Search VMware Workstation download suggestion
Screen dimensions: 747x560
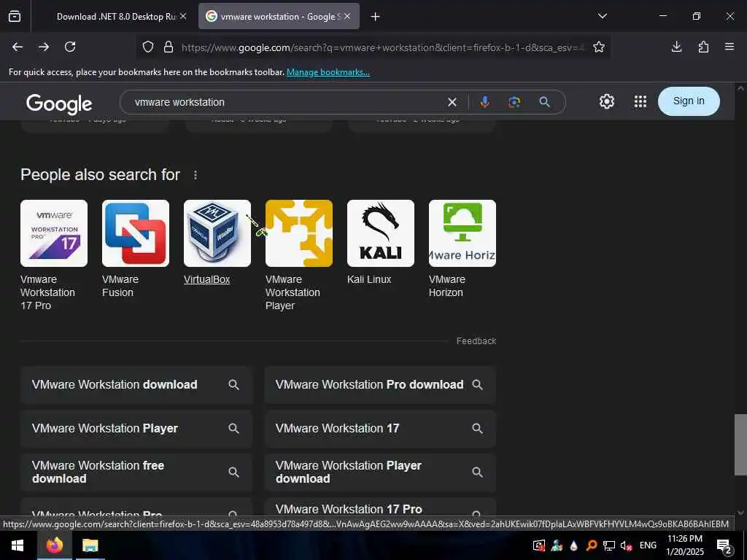[136, 385]
